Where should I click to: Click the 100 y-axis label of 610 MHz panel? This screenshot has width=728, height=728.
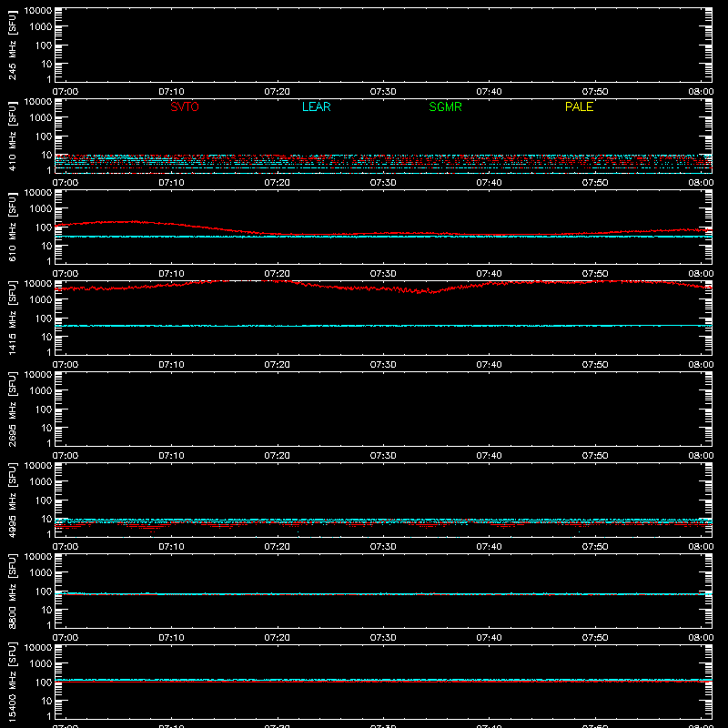pyautogui.click(x=44, y=227)
